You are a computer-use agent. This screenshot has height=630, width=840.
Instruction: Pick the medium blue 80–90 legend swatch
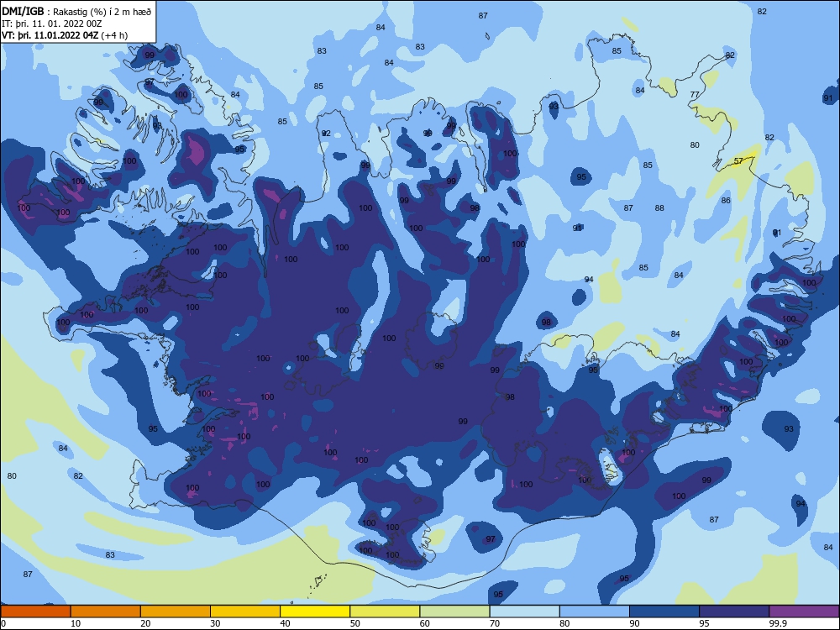595,612
